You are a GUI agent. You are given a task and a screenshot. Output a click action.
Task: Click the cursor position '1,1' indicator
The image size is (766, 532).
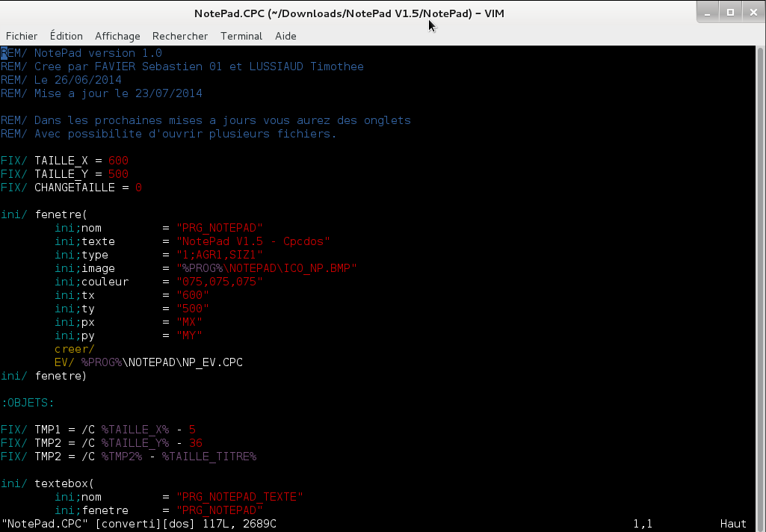click(x=643, y=524)
